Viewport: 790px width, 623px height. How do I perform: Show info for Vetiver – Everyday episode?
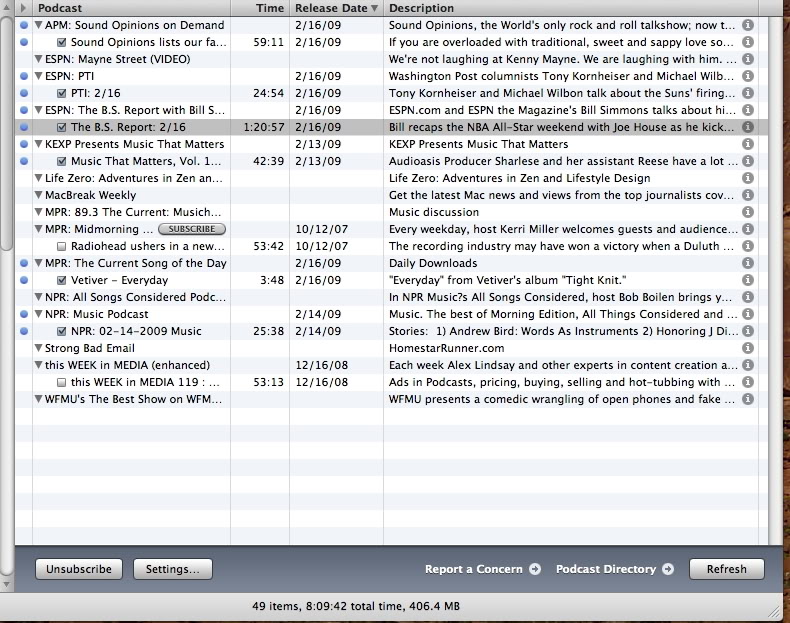coord(748,280)
